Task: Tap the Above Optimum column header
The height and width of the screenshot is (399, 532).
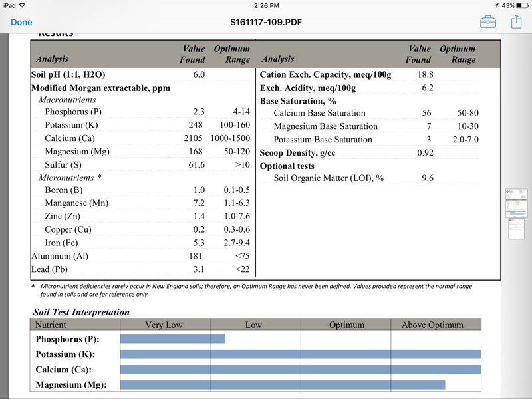Action: click(432, 325)
